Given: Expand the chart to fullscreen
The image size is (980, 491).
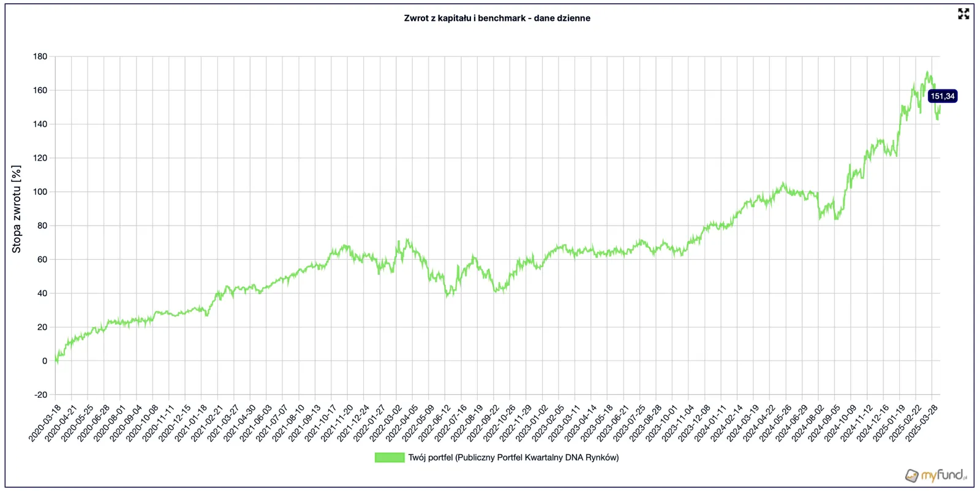Looking at the screenshot, I should (963, 13).
